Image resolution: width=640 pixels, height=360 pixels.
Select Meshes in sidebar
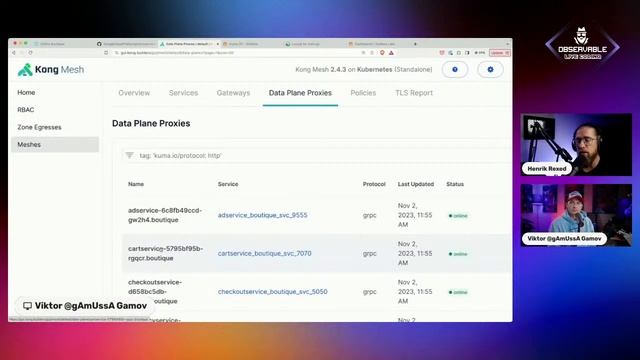click(x=55, y=144)
